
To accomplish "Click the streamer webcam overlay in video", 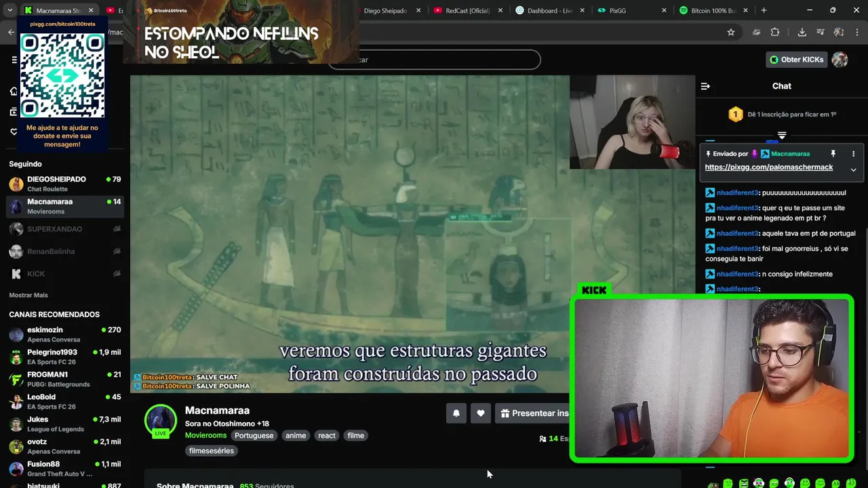I will pos(632,122).
